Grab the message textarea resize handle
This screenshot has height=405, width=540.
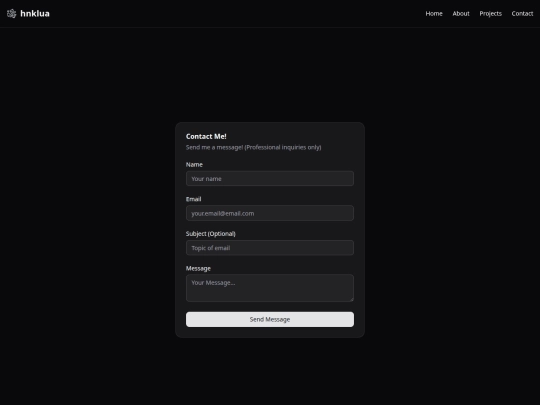coord(352,300)
